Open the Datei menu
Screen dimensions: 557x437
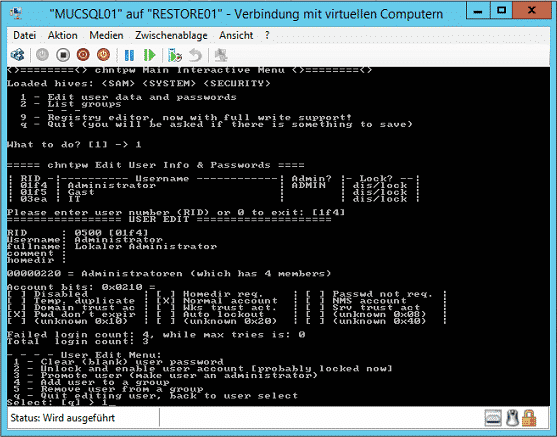tap(25, 36)
